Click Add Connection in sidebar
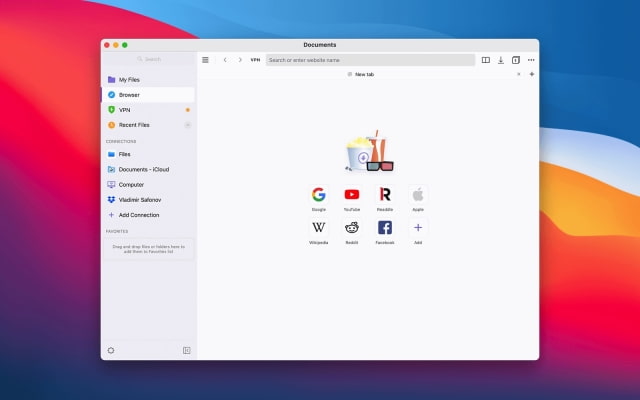The image size is (640, 400). tap(138, 215)
